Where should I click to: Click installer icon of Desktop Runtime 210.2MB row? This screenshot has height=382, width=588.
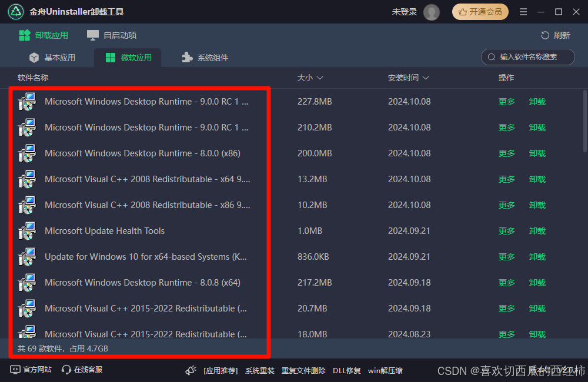pos(27,128)
